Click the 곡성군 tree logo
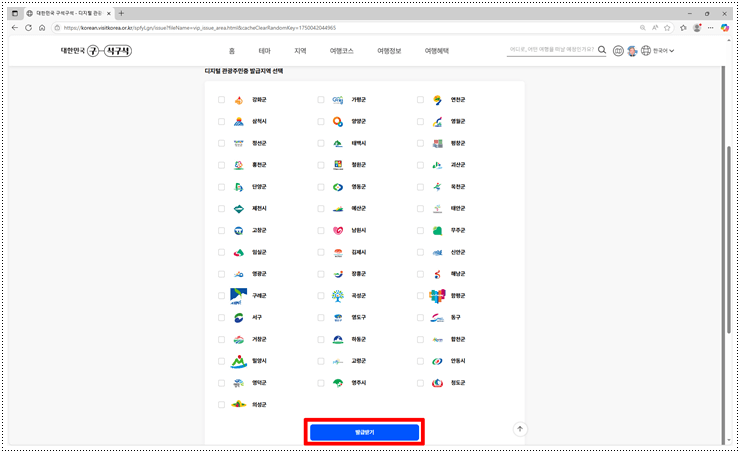This screenshot has width=740, height=453. [338, 296]
